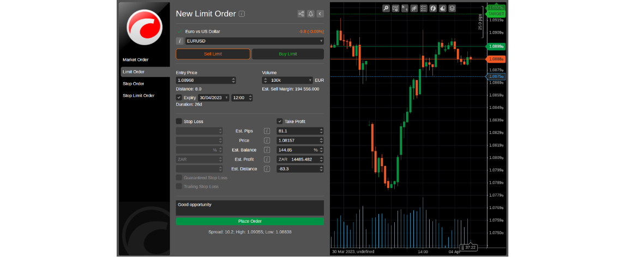Choose the Sell Limit button
Viewport: 644px width, 257px height.
click(x=213, y=54)
